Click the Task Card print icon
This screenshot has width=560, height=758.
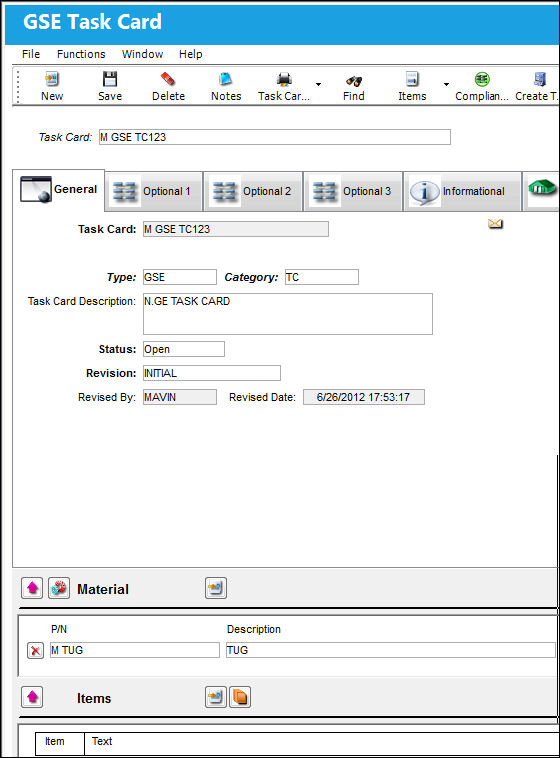click(284, 79)
